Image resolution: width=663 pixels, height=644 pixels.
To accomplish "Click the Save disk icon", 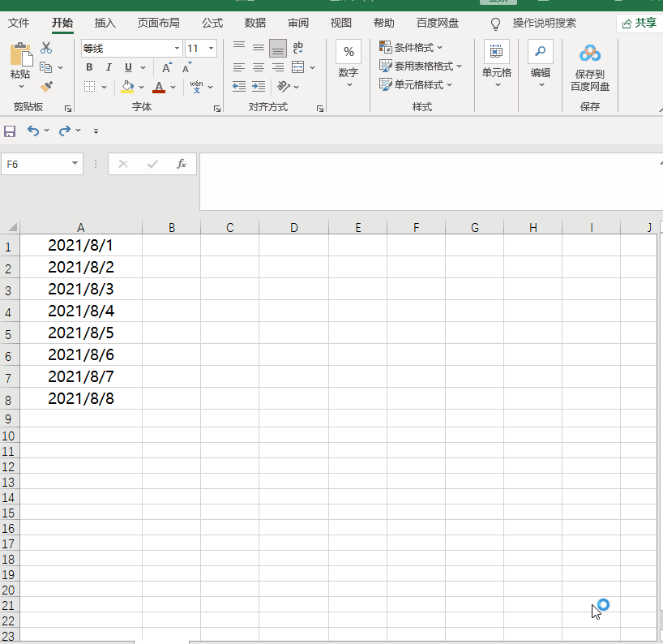I will coord(10,131).
